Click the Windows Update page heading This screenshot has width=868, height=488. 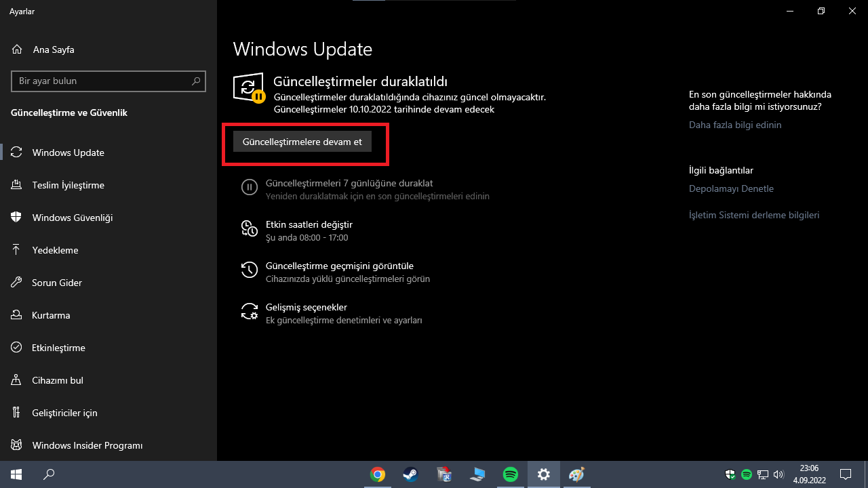302,49
